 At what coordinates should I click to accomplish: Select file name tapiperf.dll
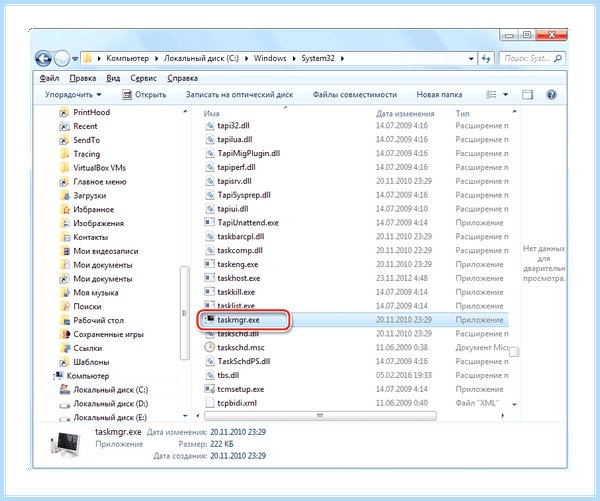(x=236, y=167)
